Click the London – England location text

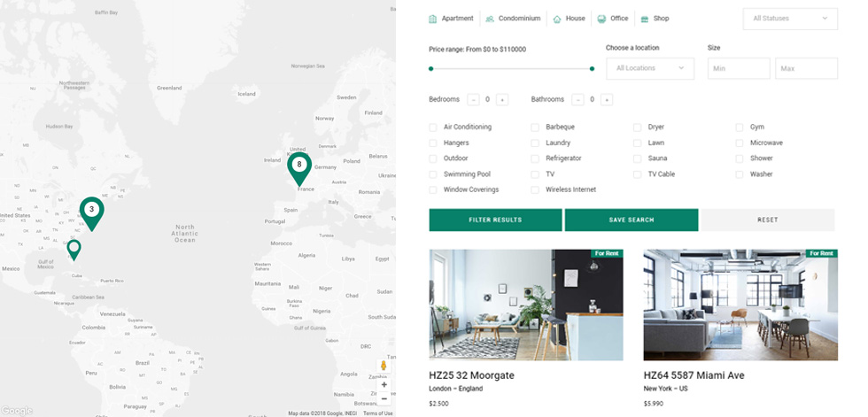455,389
